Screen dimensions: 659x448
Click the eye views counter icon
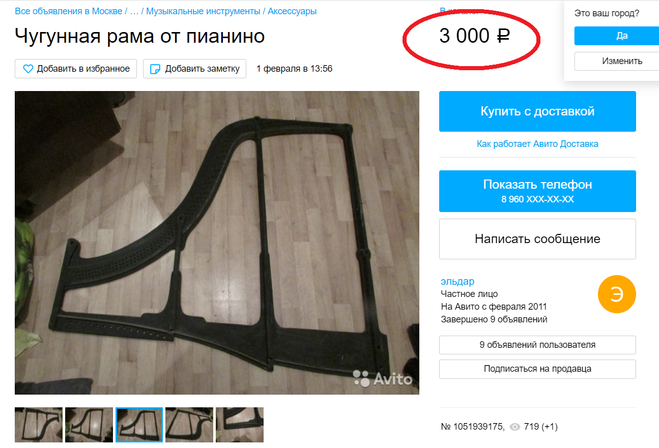pyautogui.click(x=514, y=427)
